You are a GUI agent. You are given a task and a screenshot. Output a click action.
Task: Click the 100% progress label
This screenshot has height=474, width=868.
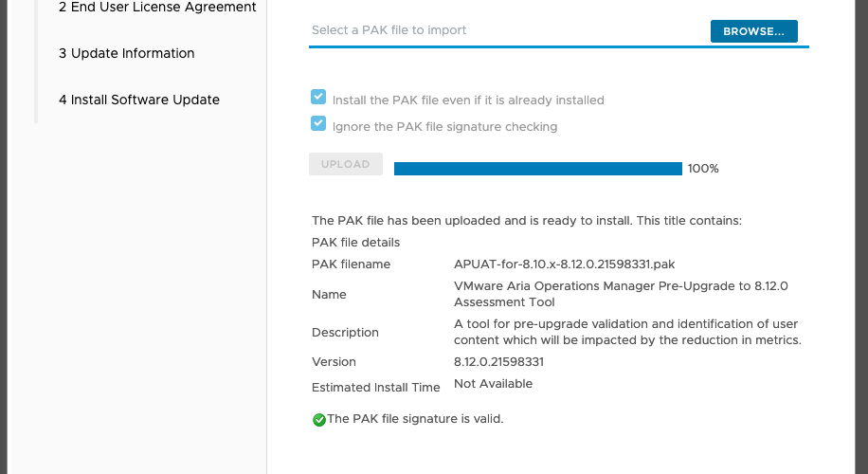click(x=703, y=169)
